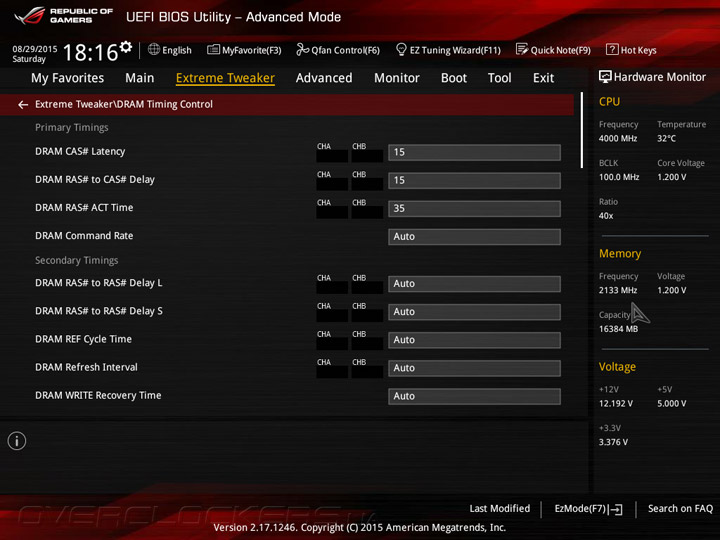This screenshot has width=720, height=540.
Task: Click the DRAM CAS# Latency value field
Action: click(x=474, y=152)
